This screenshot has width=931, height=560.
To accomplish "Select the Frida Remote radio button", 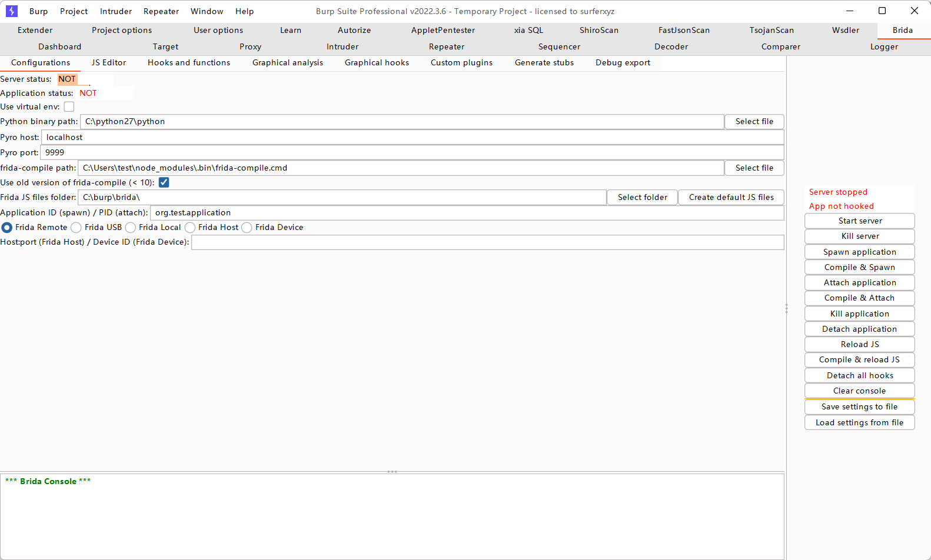I will tap(7, 227).
